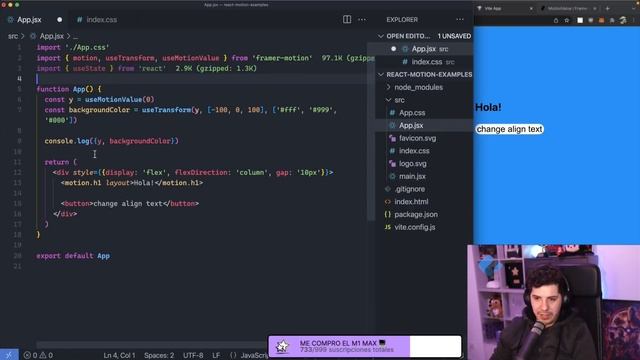This screenshot has width=640, height=360.
Task: Open remote window button in status bar
Action: [x=9, y=355]
